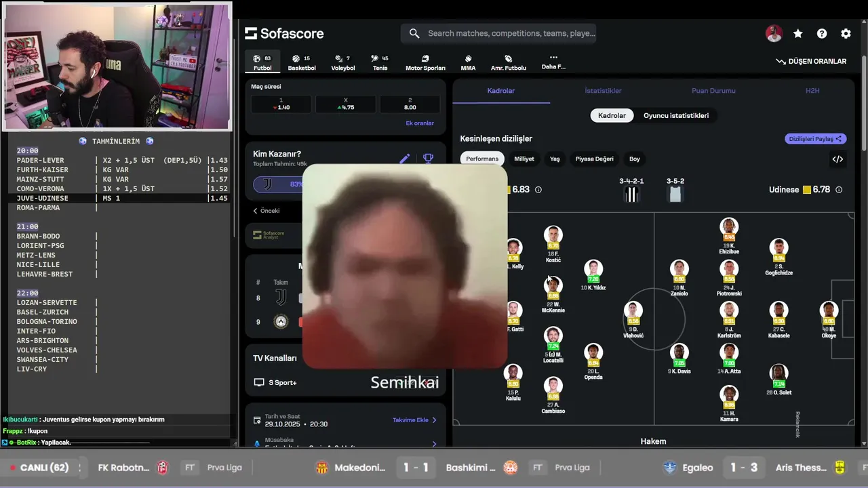Open the help question mark icon
The image size is (868, 488).
pyautogui.click(x=822, y=33)
